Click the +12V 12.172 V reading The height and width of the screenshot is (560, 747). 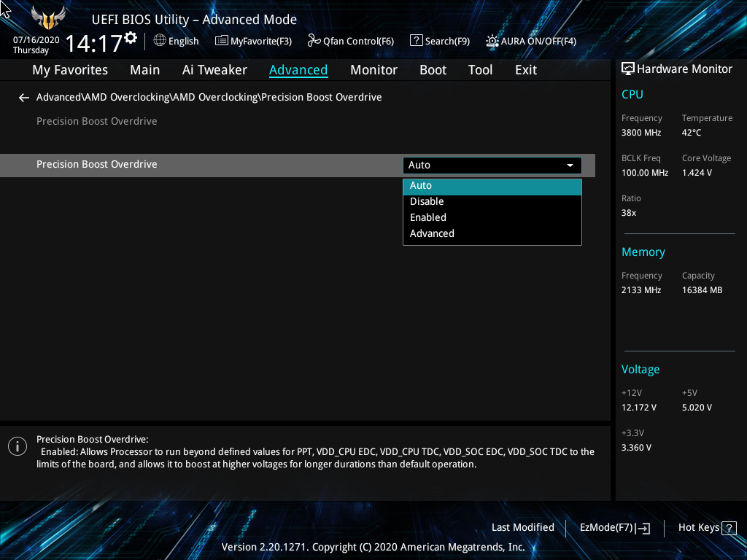pyautogui.click(x=638, y=408)
